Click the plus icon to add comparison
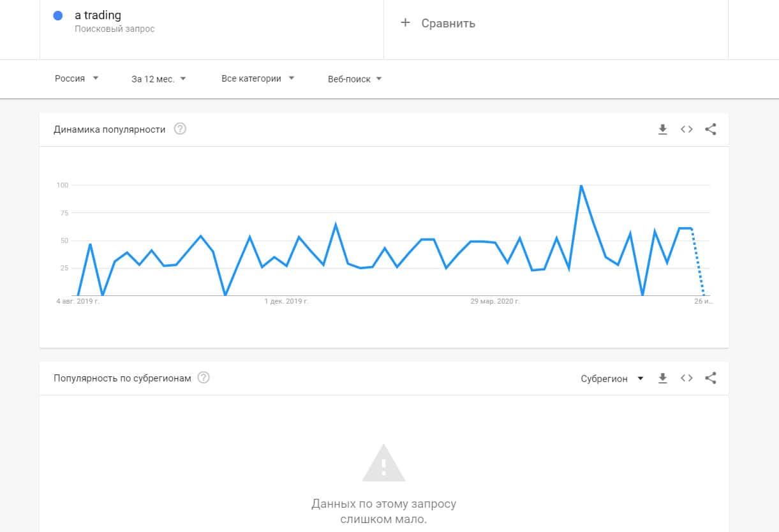Viewport: 779px width, 532px height. (404, 23)
